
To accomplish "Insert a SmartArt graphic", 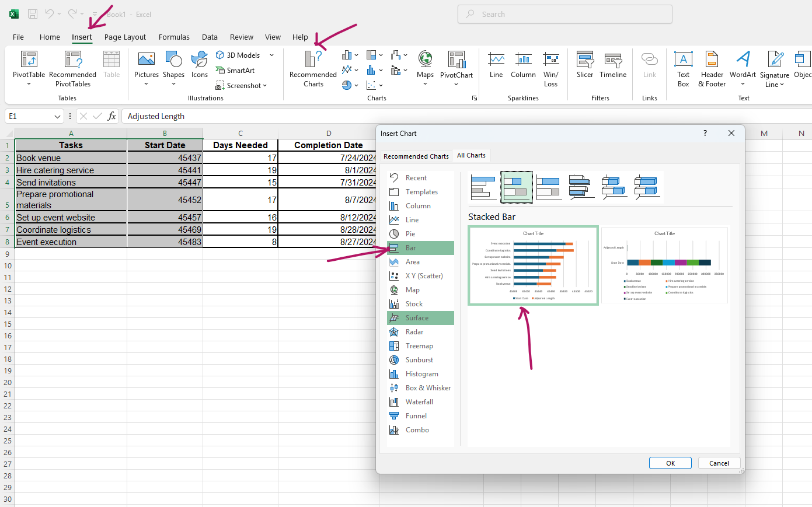I will 235,70.
